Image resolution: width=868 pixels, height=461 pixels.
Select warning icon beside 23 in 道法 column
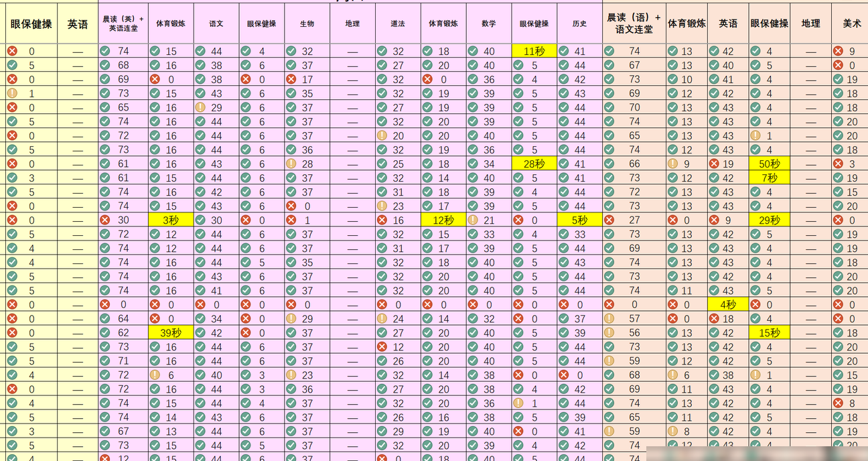pos(382,206)
